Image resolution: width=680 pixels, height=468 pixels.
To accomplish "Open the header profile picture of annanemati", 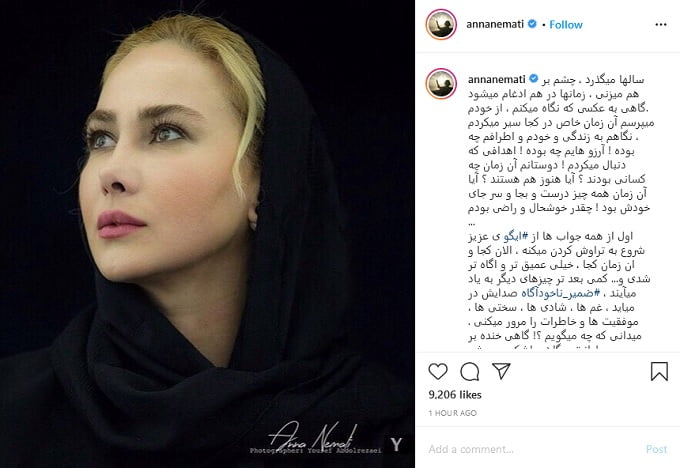I will click(441, 25).
